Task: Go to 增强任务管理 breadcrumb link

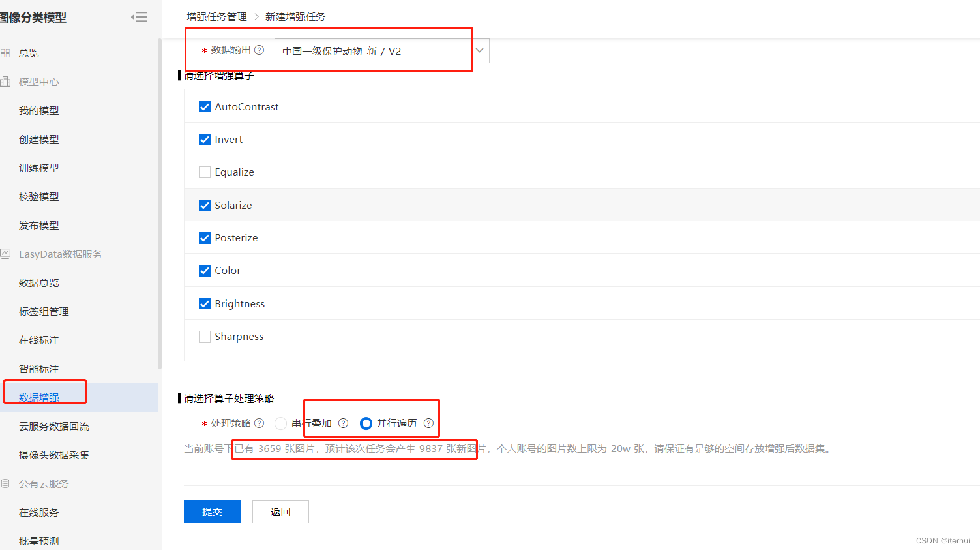Action: pyautogui.click(x=217, y=16)
